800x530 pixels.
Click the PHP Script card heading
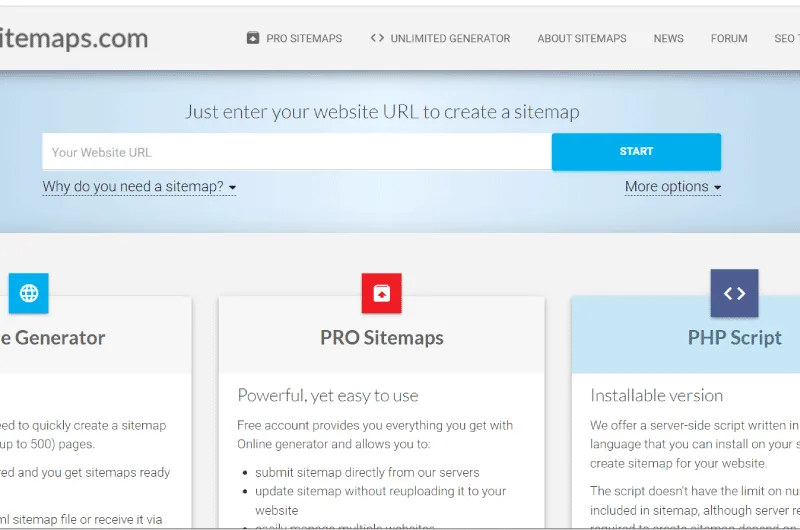pos(734,338)
